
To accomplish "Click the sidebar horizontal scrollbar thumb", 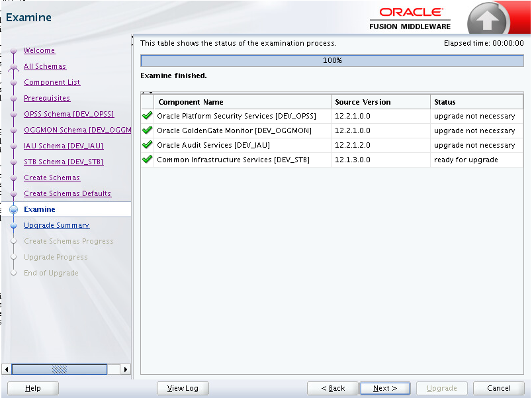I will coord(60,369).
